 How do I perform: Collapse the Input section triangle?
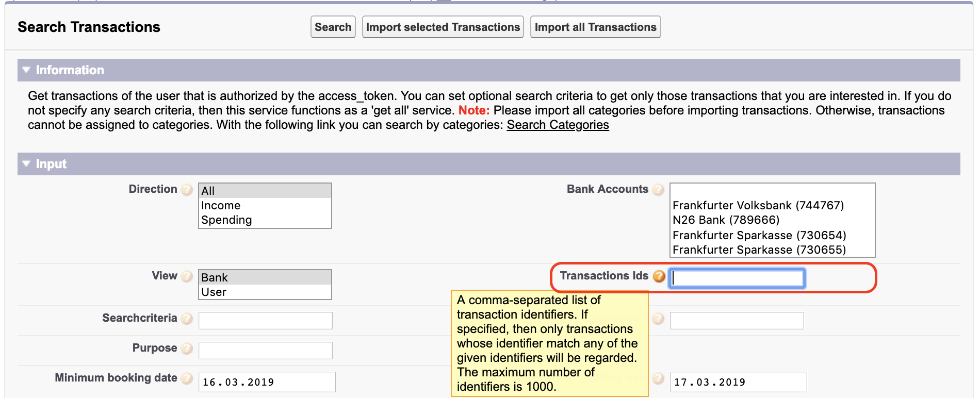[26, 163]
